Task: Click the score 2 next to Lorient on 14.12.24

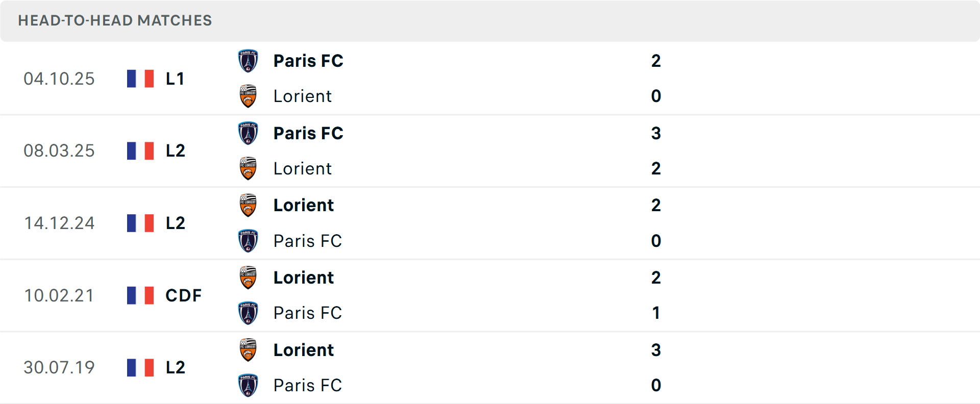Action: pos(656,205)
